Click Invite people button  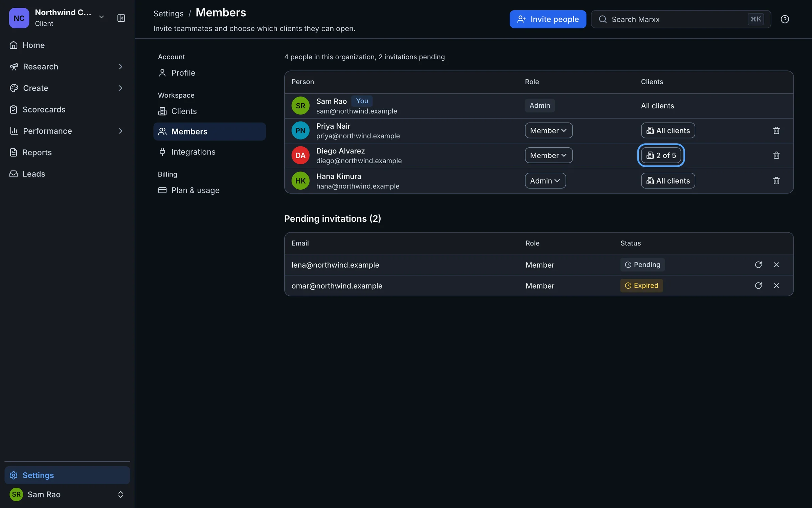click(548, 19)
